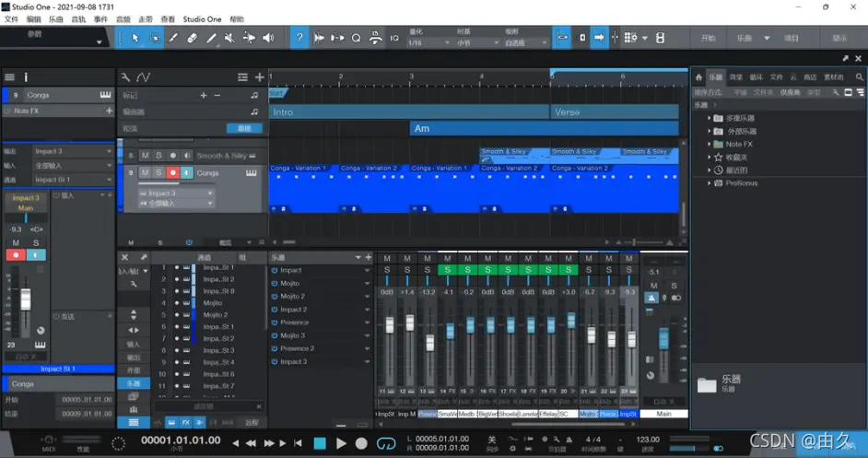Click the round Record transport button
Image resolution: width=868 pixels, height=458 pixels.
[361, 443]
